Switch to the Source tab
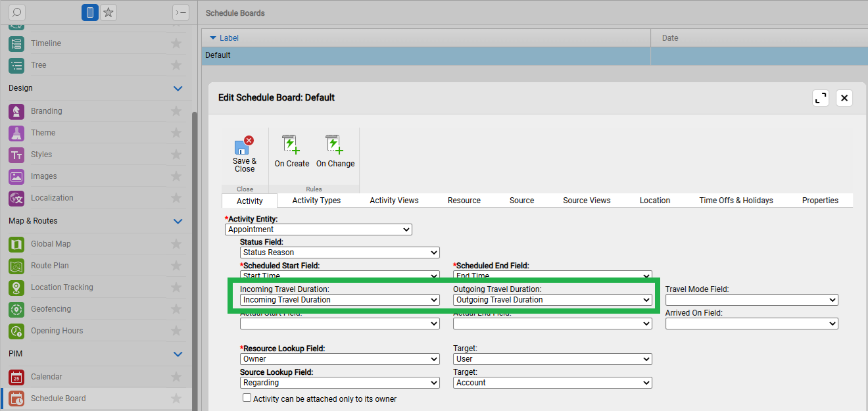 [521, 201]
